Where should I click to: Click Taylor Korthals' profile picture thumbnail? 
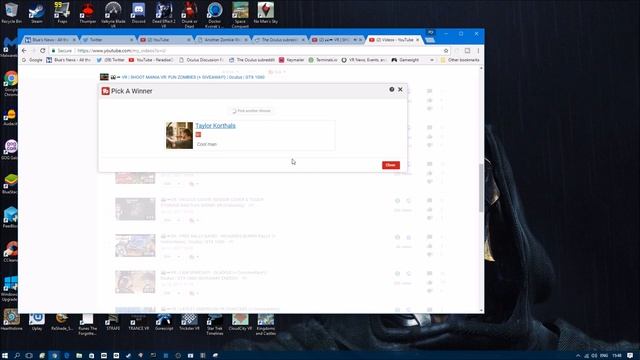coord(179,136)
